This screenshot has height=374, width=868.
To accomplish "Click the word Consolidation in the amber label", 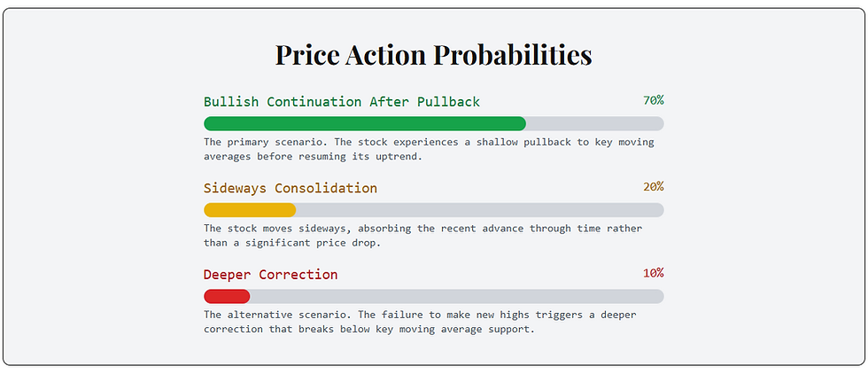I will (x=326, y=189).
